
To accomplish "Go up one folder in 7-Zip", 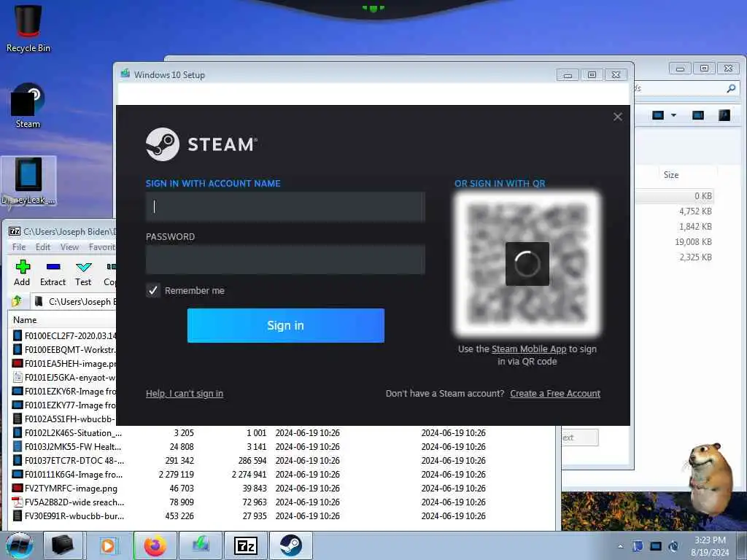I will point(17,301).
